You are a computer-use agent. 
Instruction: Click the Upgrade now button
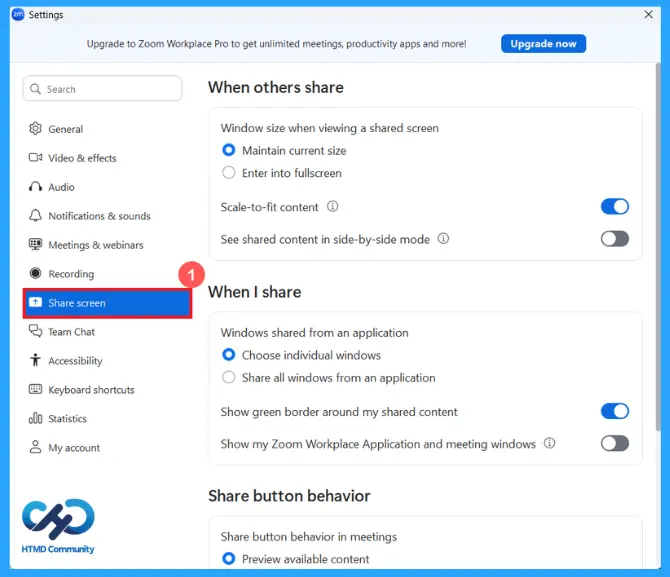pyautogui.click(x=544, y=44)
